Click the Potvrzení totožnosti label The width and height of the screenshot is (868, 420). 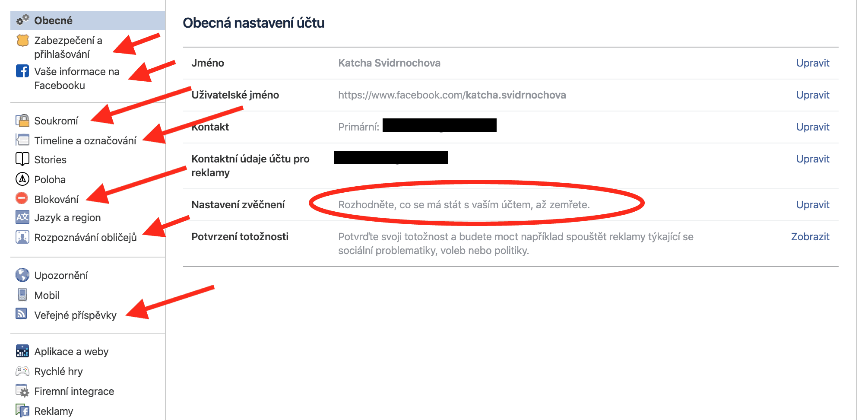point(240,236)
